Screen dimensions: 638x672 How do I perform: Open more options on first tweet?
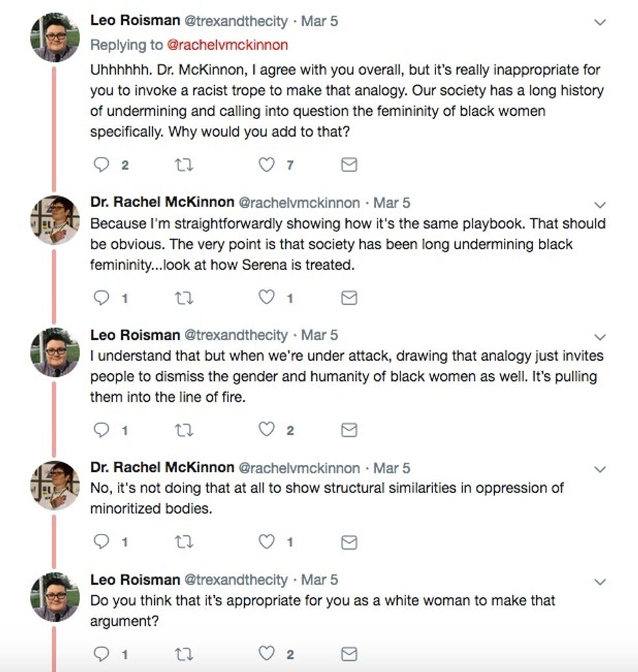pyautogui.click(x=600, y=22)
